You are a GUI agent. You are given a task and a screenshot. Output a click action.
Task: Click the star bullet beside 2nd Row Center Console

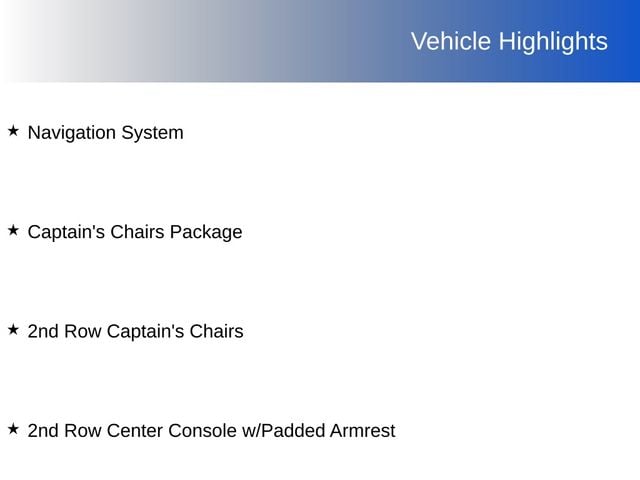(13, 430)
